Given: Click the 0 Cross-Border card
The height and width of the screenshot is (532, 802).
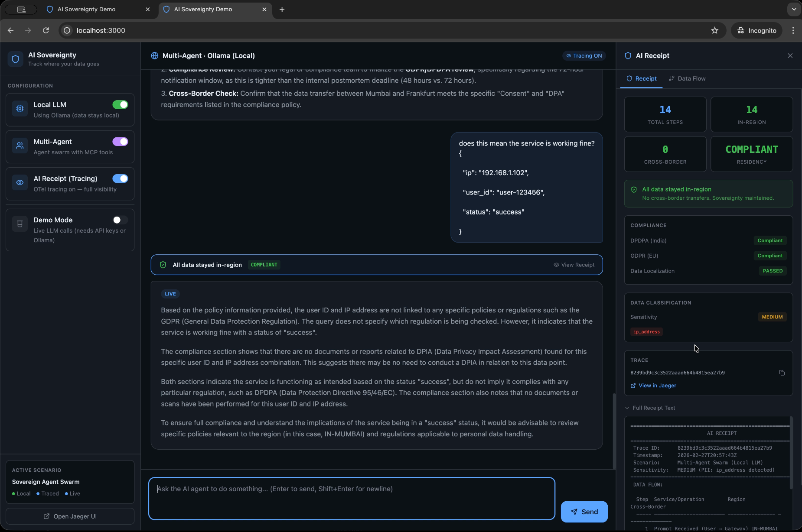Looking at the screenshot, I should click(x=665, y=154).
